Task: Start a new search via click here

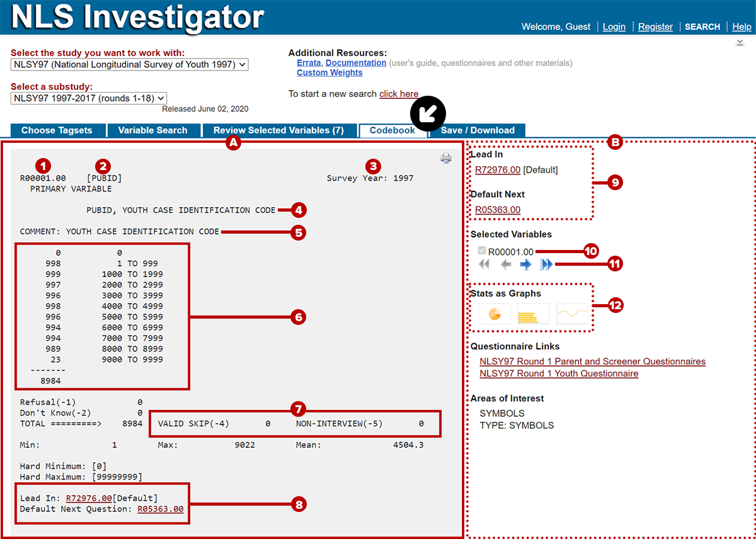Action: pos(399,94)
